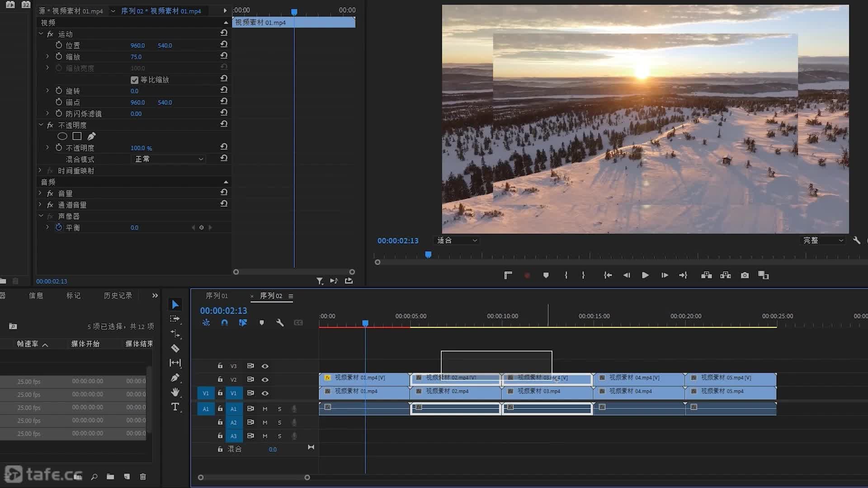This screenshot has height=488, width=868.
Task: Select the Hand tool
Action: 175,392
